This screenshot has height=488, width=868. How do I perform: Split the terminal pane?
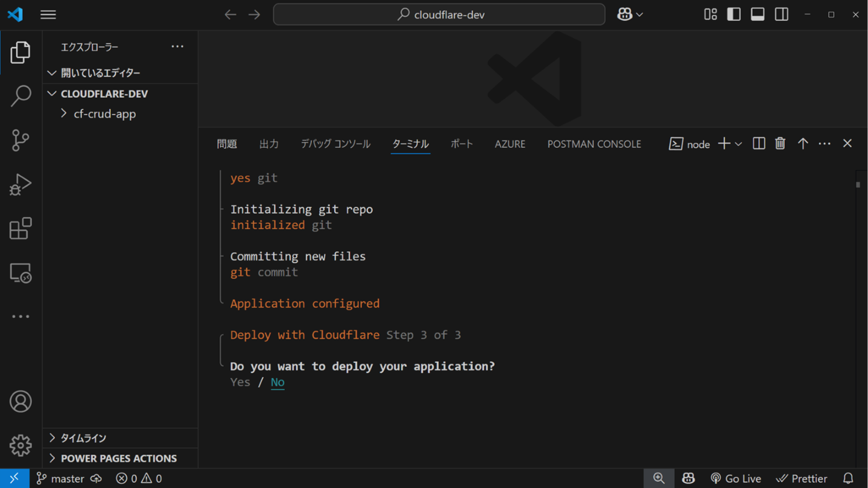coord(759,144)
